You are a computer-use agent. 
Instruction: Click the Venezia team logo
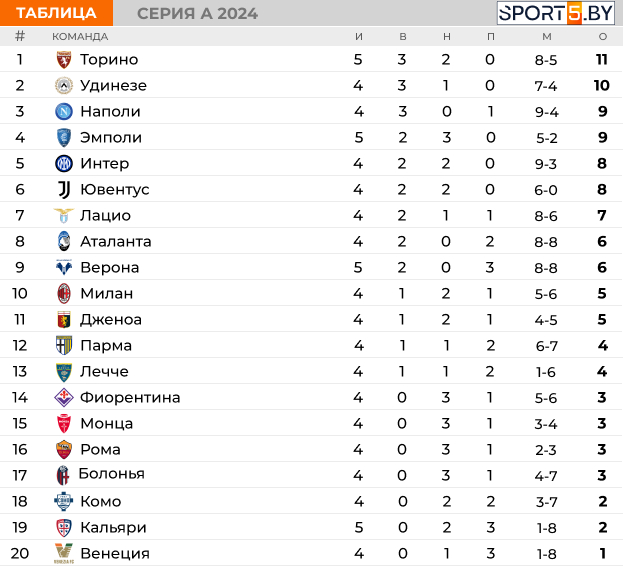pos(64,553)
